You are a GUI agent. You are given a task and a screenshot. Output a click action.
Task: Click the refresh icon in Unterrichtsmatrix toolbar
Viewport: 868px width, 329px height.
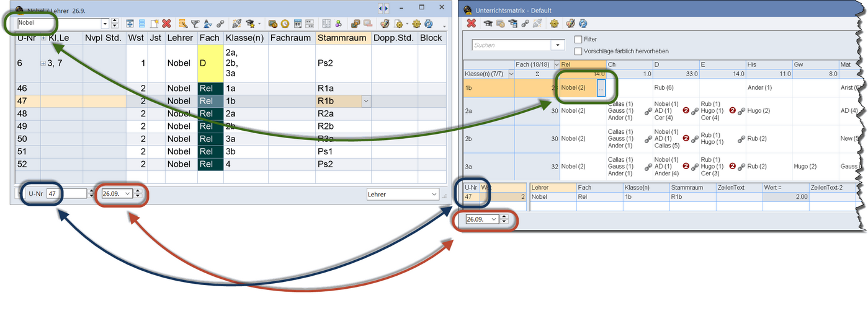583,24
